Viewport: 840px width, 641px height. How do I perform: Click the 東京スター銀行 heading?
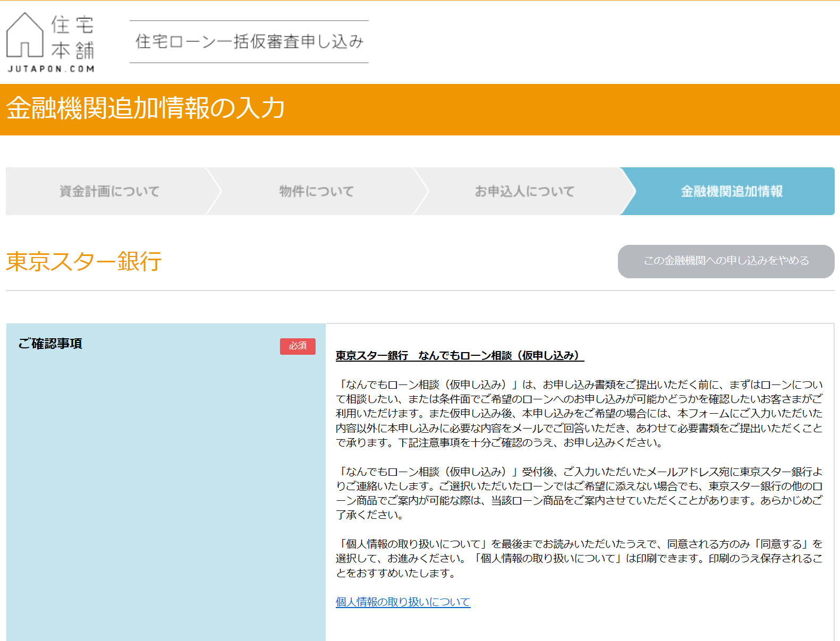[83, 261]
